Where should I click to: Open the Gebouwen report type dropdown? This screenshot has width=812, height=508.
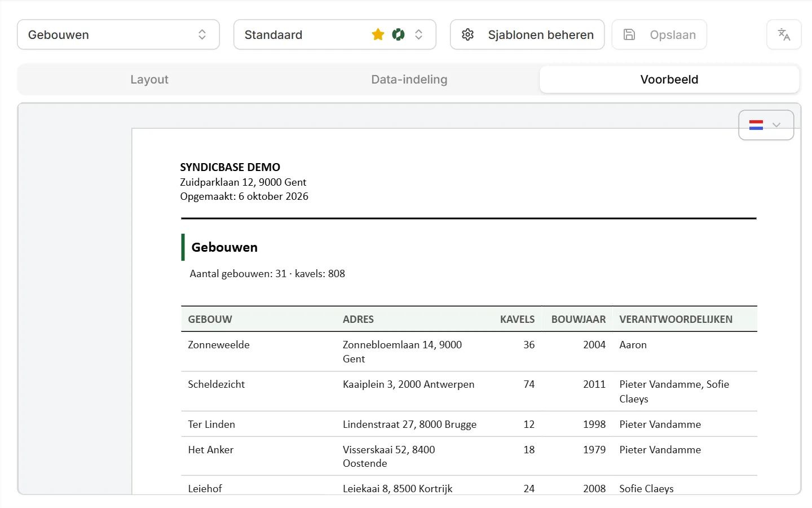click(118, 34)
